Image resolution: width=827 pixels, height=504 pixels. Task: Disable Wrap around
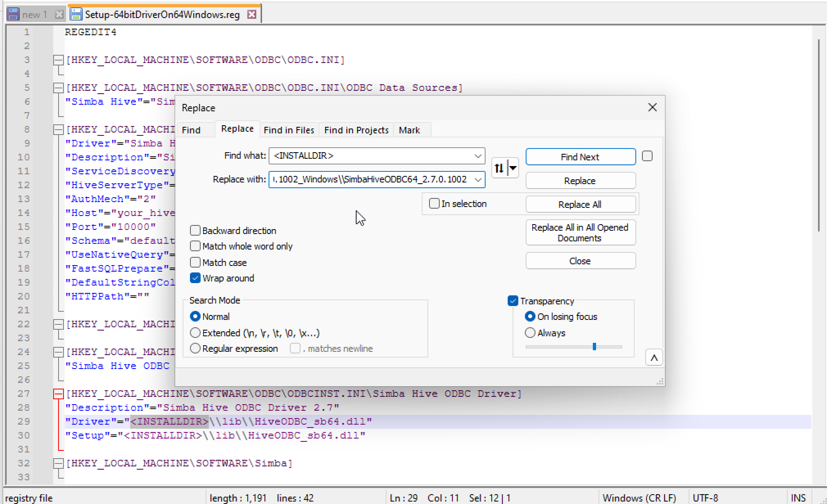click(195, 278)
